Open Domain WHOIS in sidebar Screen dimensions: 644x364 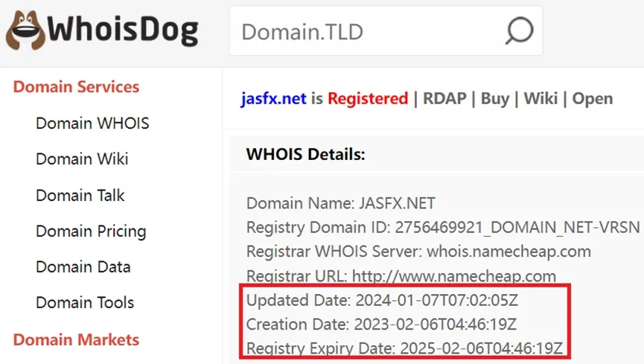click(x=92, y=124)
